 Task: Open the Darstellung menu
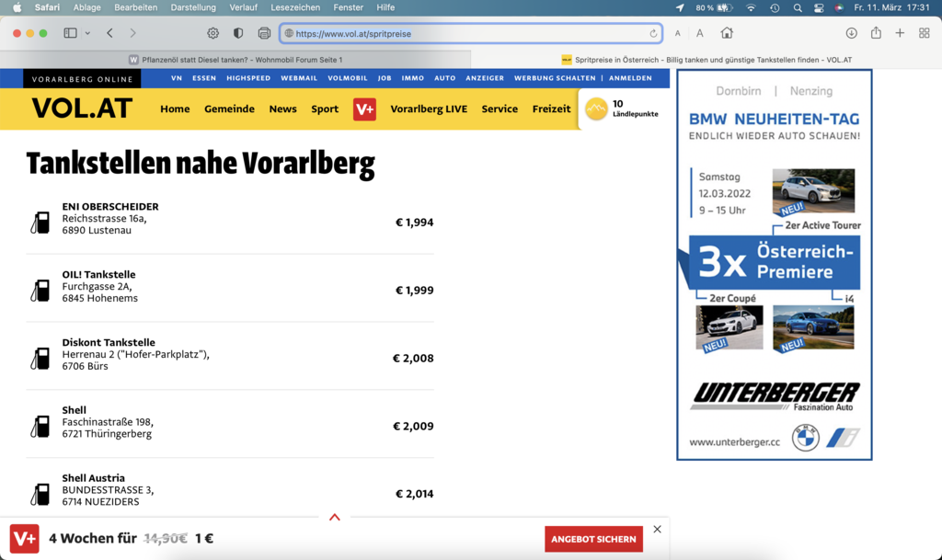pyautogui.click(x=193, y=7)
